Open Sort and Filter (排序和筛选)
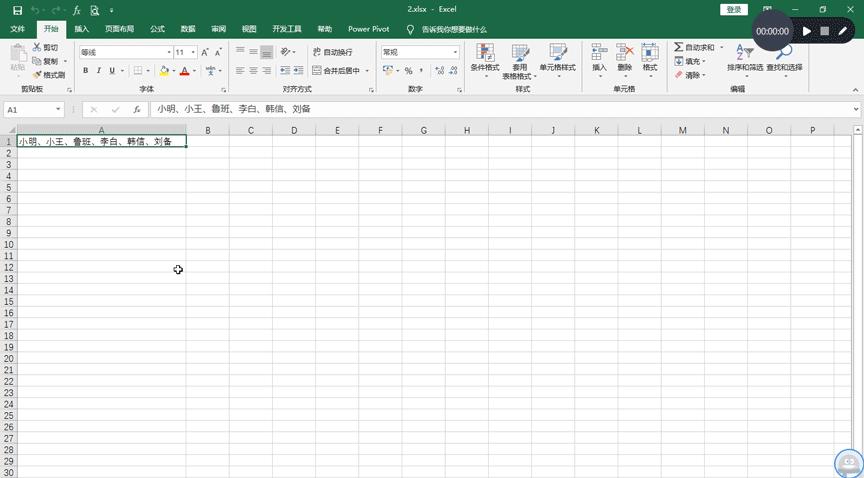This screenshot has height=478, width=864. tap(744, 60)
